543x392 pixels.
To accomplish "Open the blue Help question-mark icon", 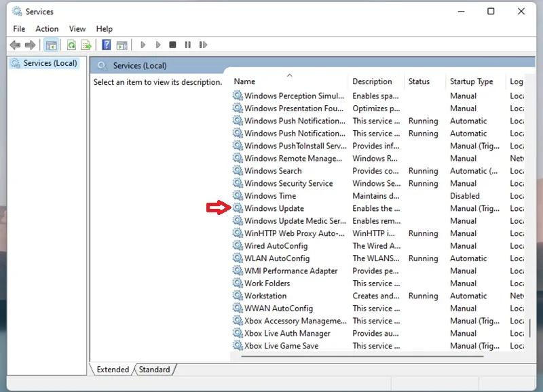I will [107, 45].
